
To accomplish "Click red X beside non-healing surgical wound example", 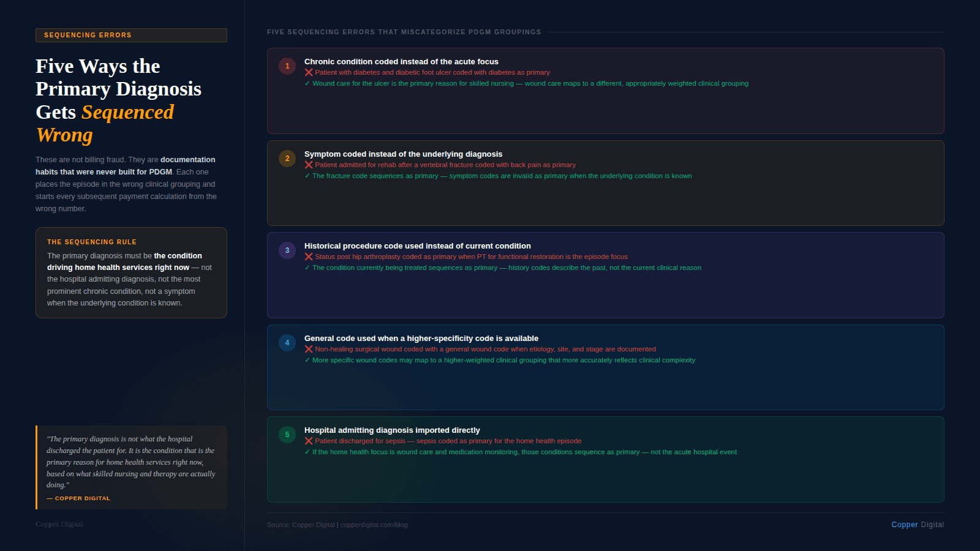I will (x=309, y=349).
